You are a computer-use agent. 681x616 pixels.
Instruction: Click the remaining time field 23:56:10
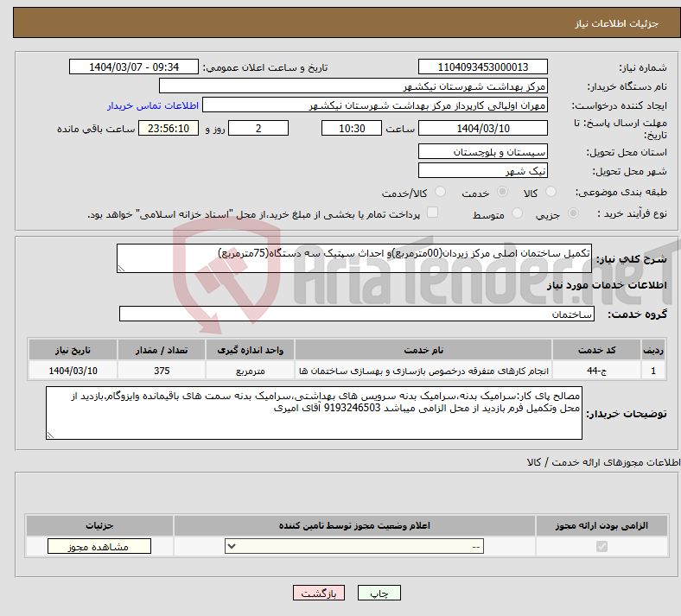click(169, 128)
